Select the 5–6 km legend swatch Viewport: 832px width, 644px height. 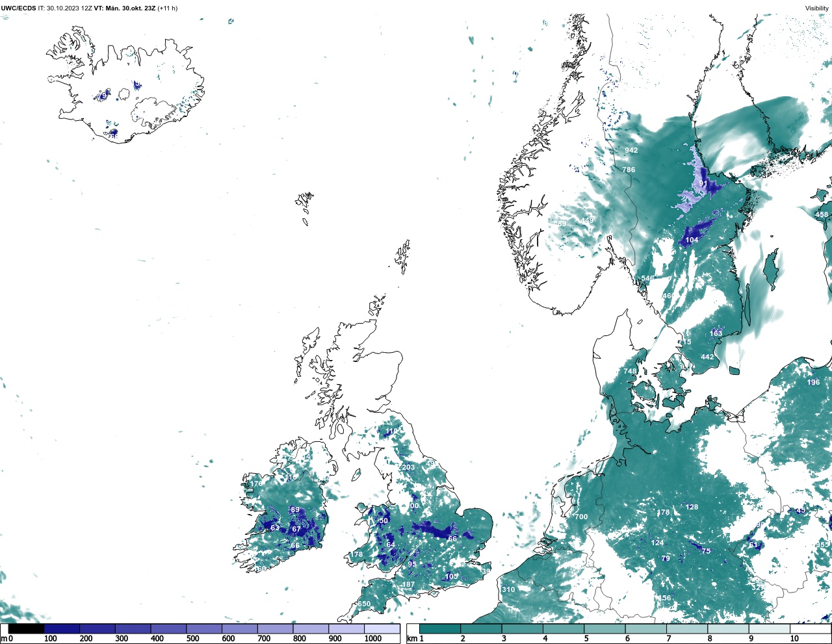click(x=605, y=629)
